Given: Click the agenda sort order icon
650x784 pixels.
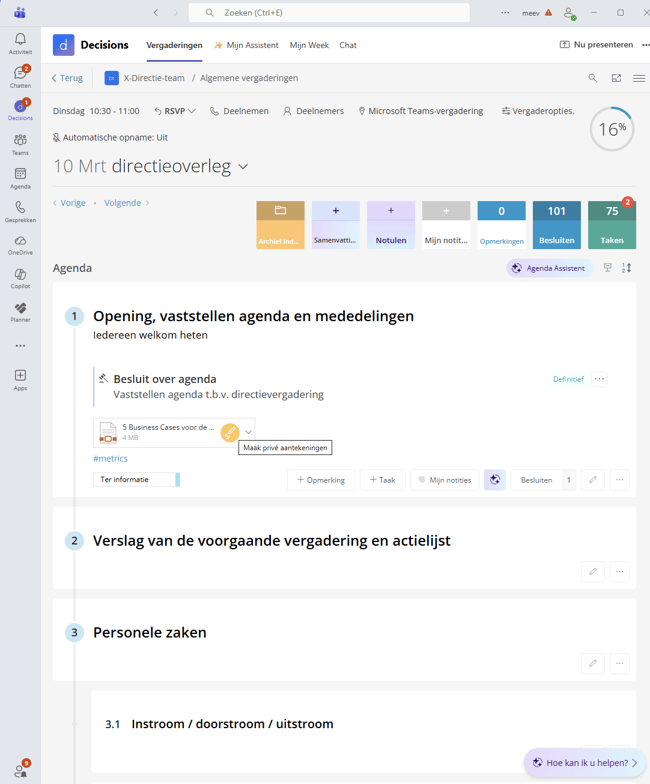Looking at the screenshot, I should [x=626, y=268].
